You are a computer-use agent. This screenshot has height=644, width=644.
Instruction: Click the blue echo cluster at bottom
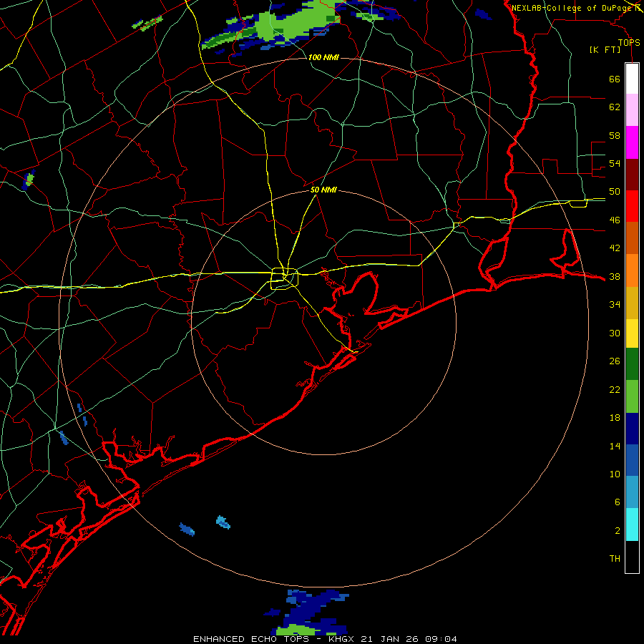pyautogui.click(x=308, y=612)
